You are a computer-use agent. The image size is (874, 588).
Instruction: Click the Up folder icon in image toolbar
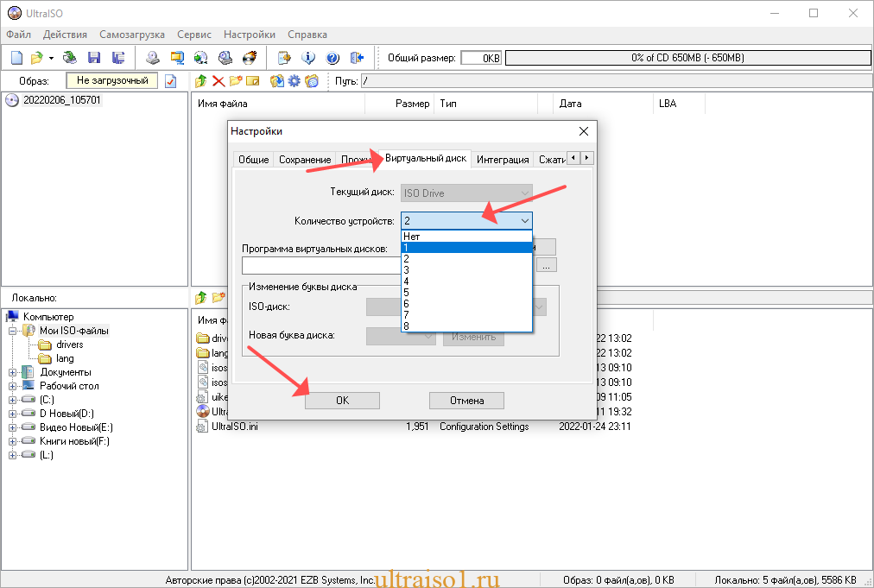pos(200,81)
